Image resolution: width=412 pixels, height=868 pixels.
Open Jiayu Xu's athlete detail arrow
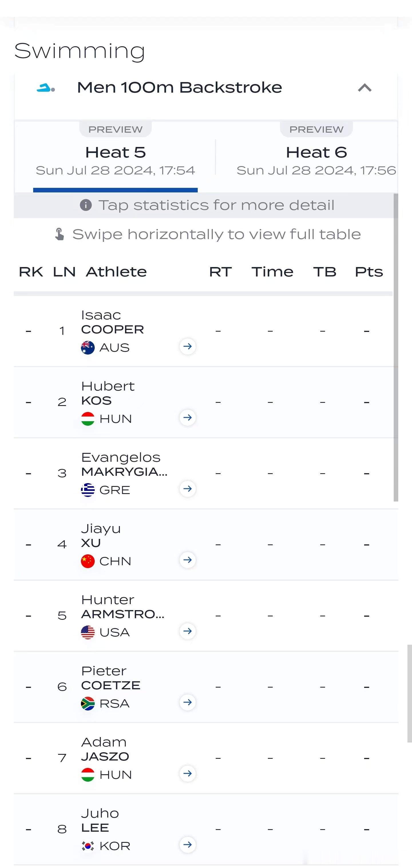[187, 560]
